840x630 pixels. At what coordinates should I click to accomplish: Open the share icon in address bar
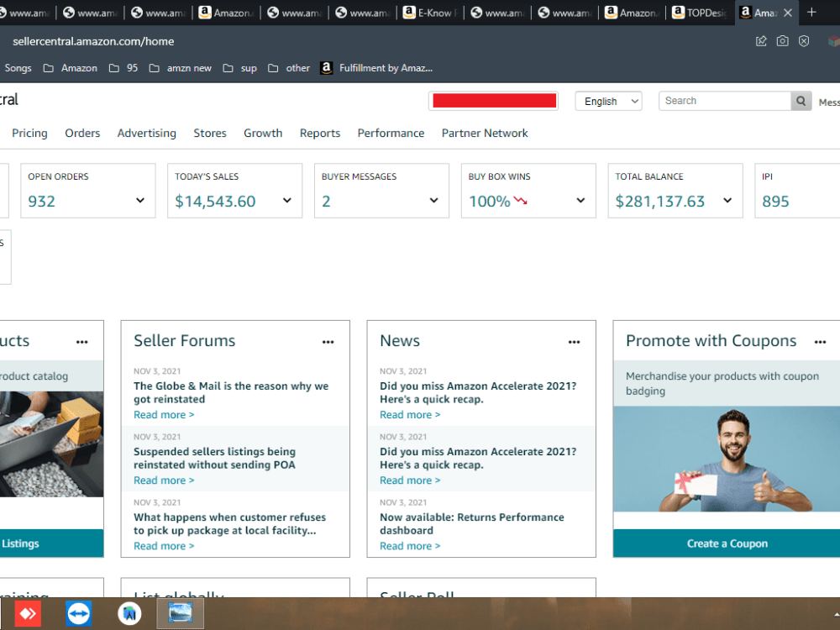tap(761, 41)
